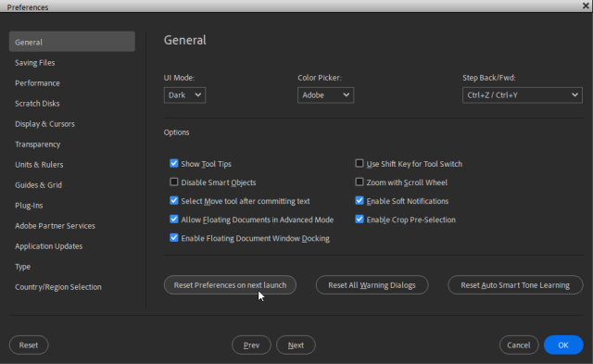Open Guides & Grid settings

click(x=38, y=185)
